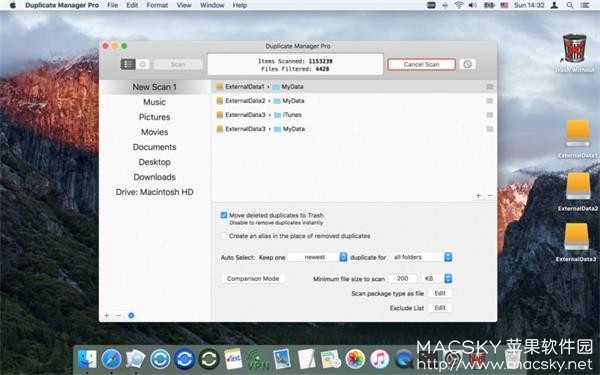The height and width of the screenshot is (375, 600).
Task: Select the ExternalData3 drive on the desktop
Action: click(576, 236)
